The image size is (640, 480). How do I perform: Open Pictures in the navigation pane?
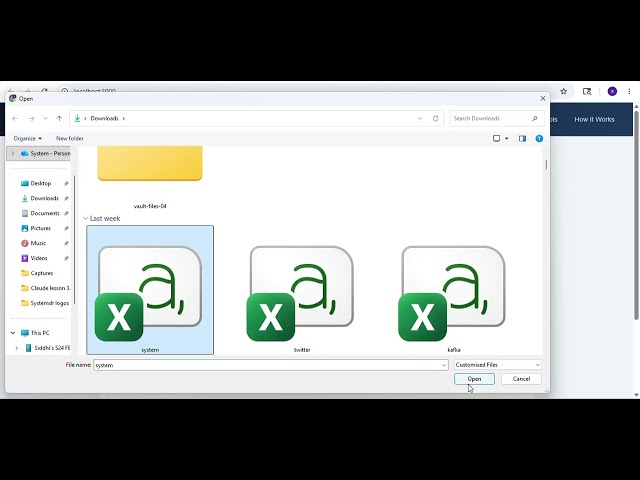(x=40, y=228)
